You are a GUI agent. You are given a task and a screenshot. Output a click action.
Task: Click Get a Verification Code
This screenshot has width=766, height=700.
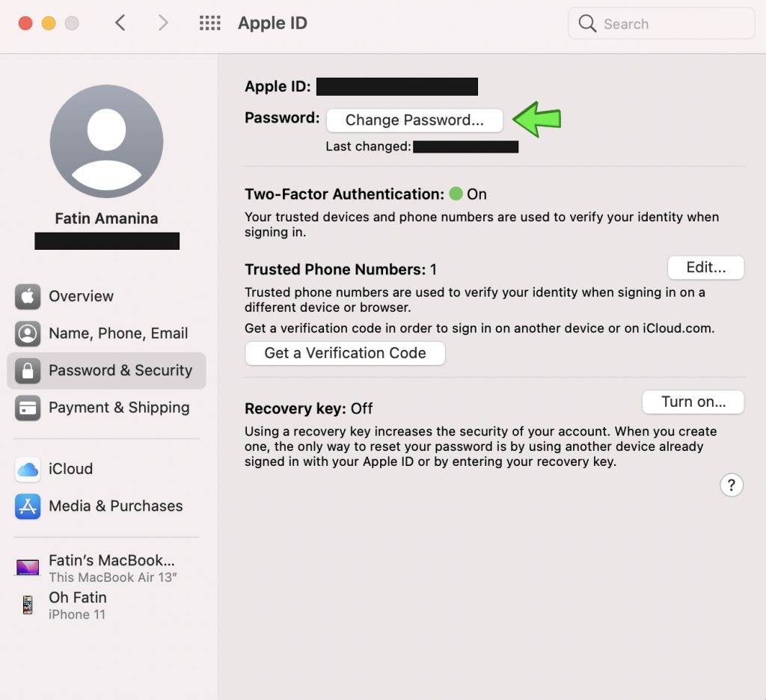coord(345,353)
